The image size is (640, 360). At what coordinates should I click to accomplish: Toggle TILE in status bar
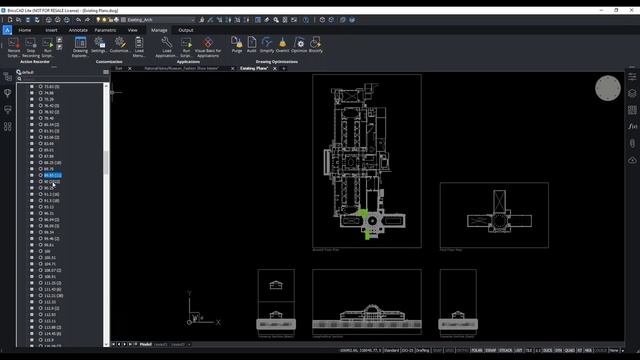(x=529, y=350)
